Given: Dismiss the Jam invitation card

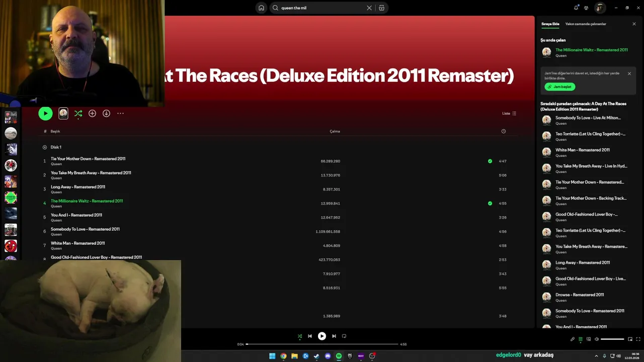Looking at the screenshot, I should 629,73.
